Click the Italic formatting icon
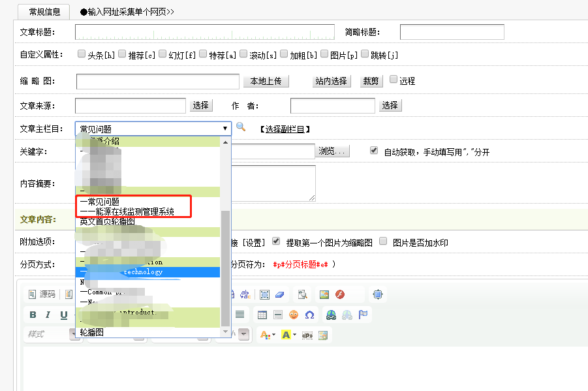 [48, 315]
